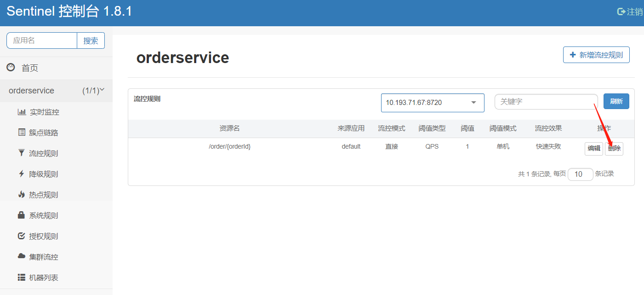The height and width of the screenshot is (295, 644).
Task: Click the 搜索 button
Action: point(91,40)
